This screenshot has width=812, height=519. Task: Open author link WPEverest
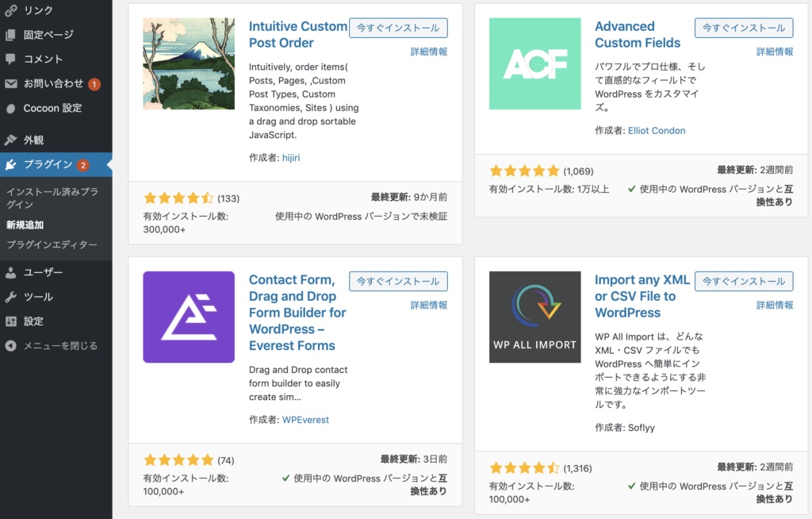click(305, 420)
